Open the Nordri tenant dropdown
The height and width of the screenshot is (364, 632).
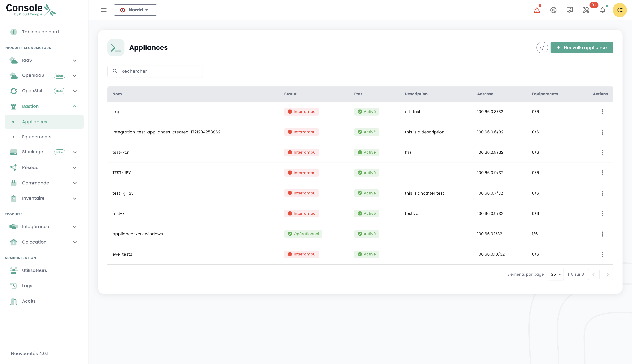pos(135,10)
